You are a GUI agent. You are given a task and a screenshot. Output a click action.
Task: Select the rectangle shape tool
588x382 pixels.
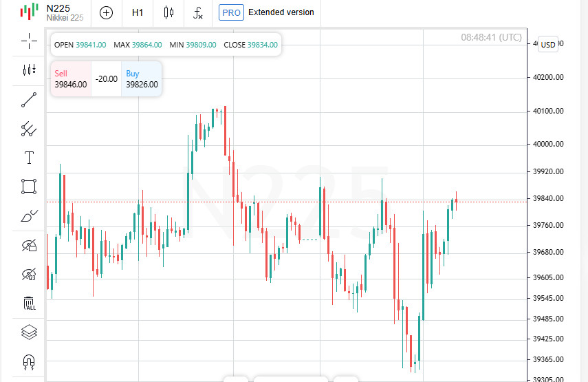click(x=29, y=187)
